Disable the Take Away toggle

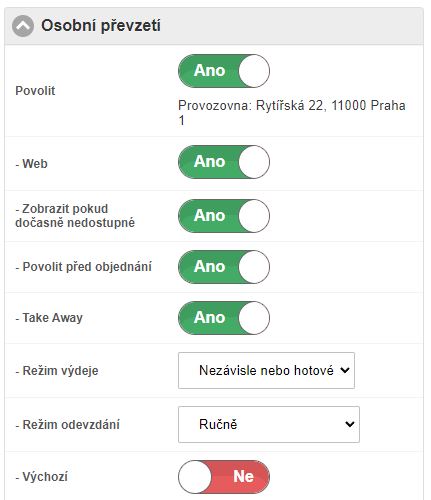(224, 318)
